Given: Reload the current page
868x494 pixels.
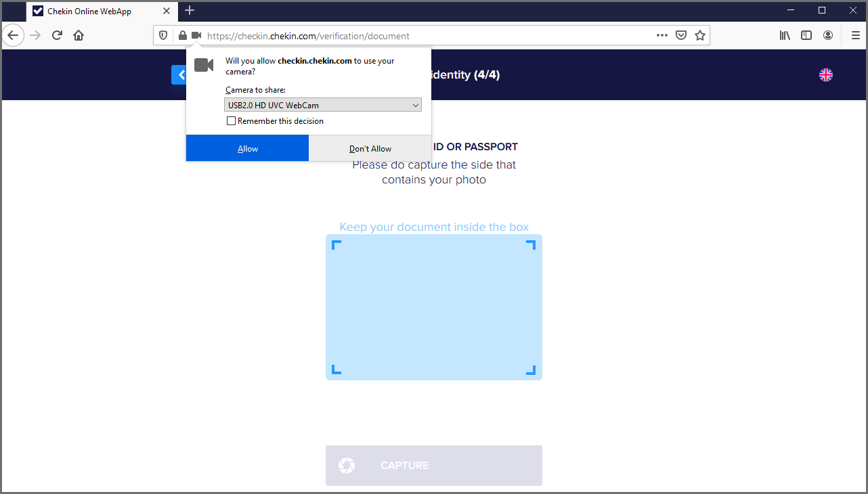Looking at the screenshot, I should click(57, 35).
